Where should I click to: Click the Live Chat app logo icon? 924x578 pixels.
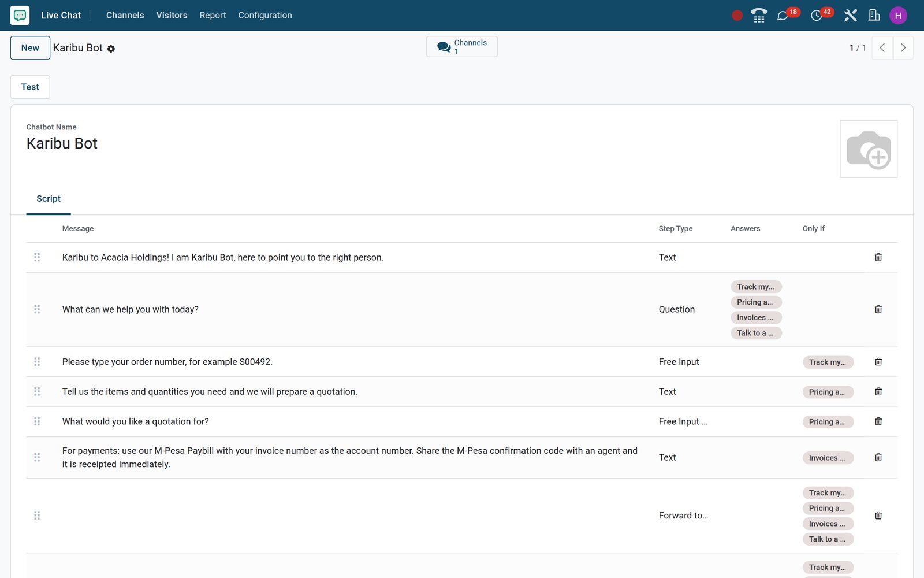point(20,15)
